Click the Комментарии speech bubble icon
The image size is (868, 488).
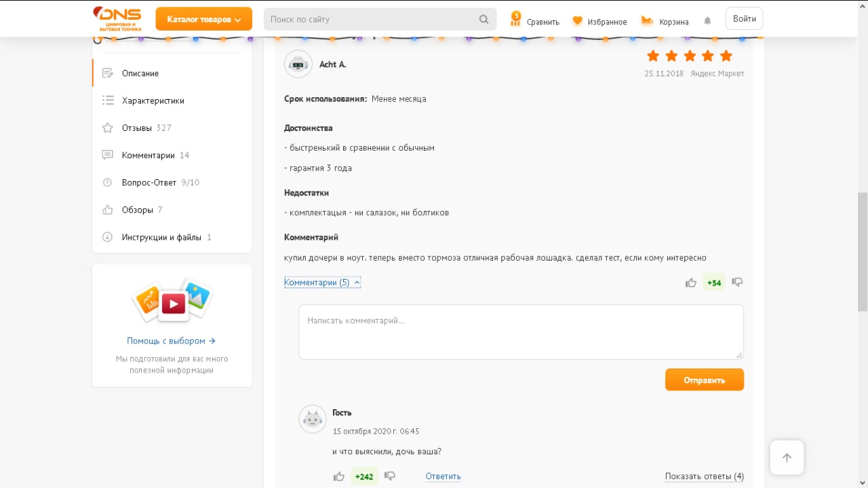(107, 155)
